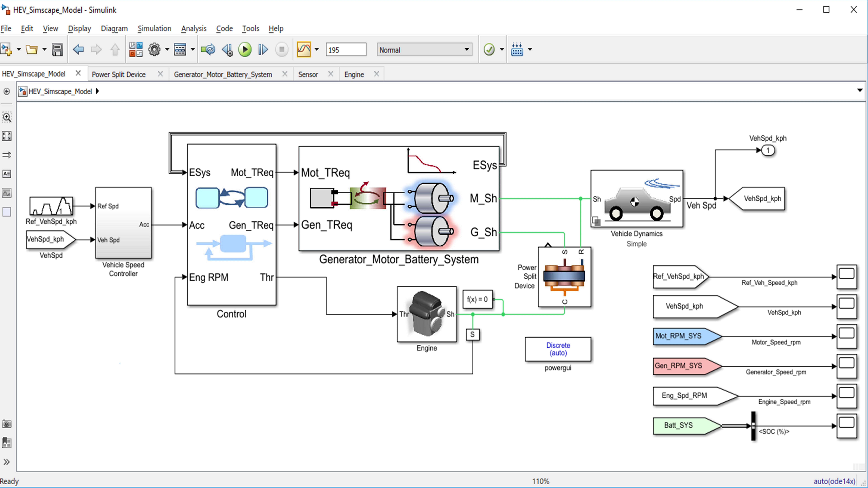Open the Simulation Data Inspector icon
868x488 pixels.
pyautogui.click(x=304, y=49)
